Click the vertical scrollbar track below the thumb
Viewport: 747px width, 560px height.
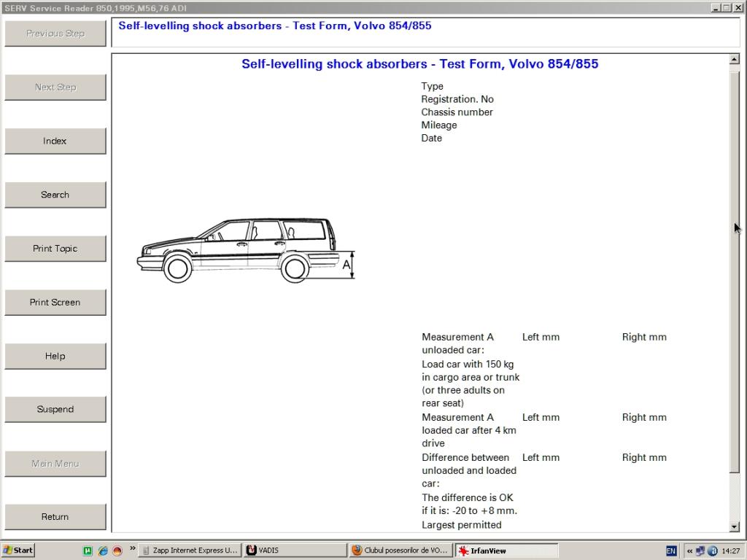tap(734, 499)
